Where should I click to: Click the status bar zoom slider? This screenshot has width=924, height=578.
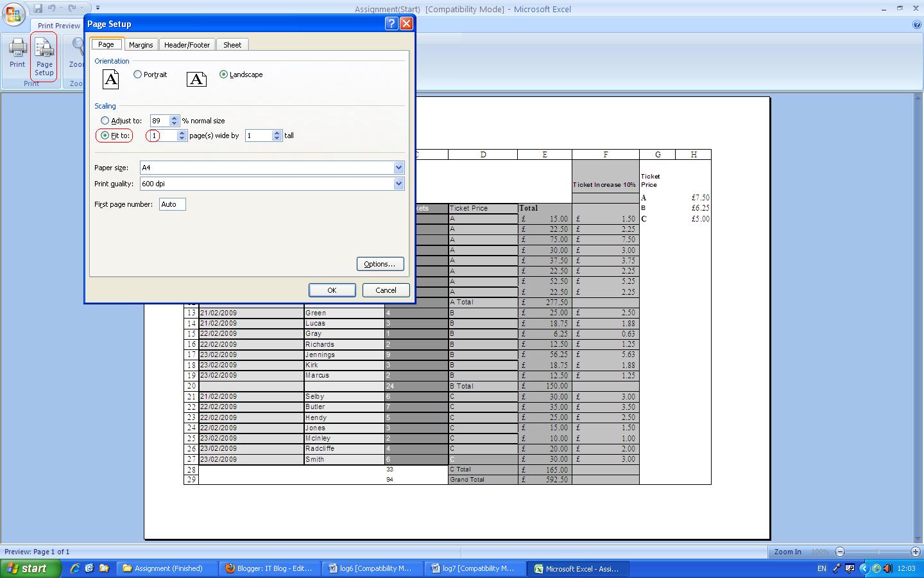pyautogui.click(x=878, y=552)
